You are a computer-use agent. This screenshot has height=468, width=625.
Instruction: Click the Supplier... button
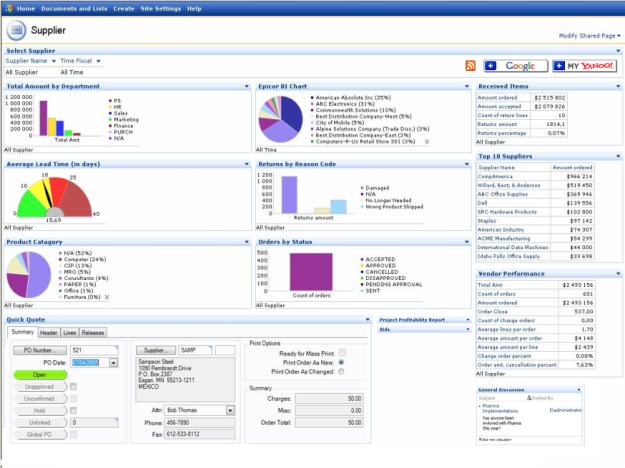point(156,350)
